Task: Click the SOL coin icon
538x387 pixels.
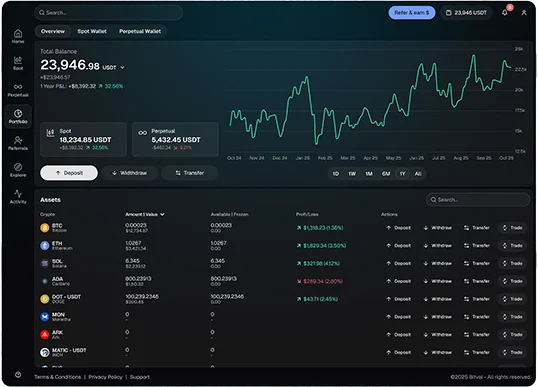Action: pos(45,263)
